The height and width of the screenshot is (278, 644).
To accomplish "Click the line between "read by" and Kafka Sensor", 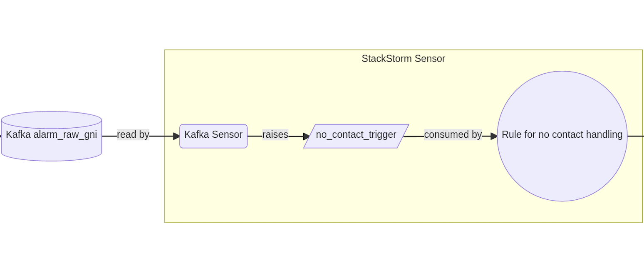I will click(161, 136).
